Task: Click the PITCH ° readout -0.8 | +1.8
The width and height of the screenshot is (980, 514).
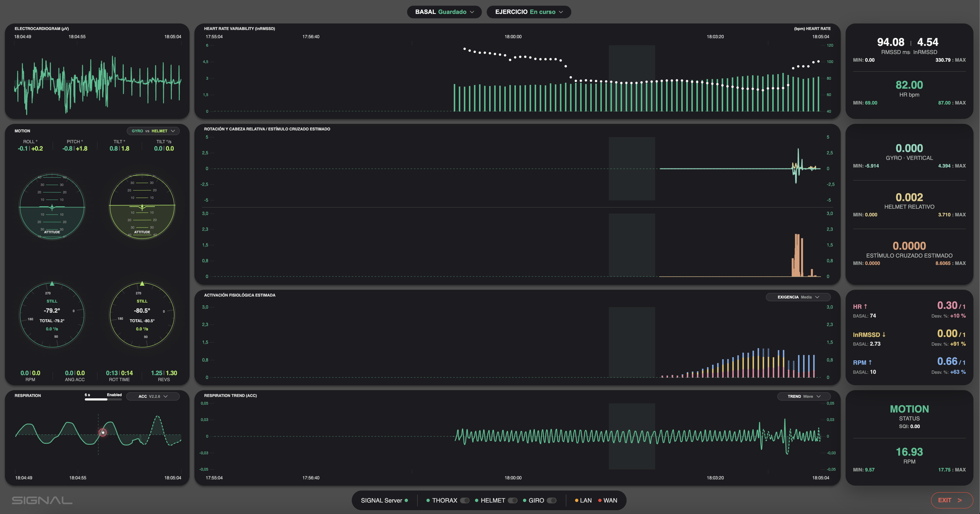Action: (x=75, y=148)
